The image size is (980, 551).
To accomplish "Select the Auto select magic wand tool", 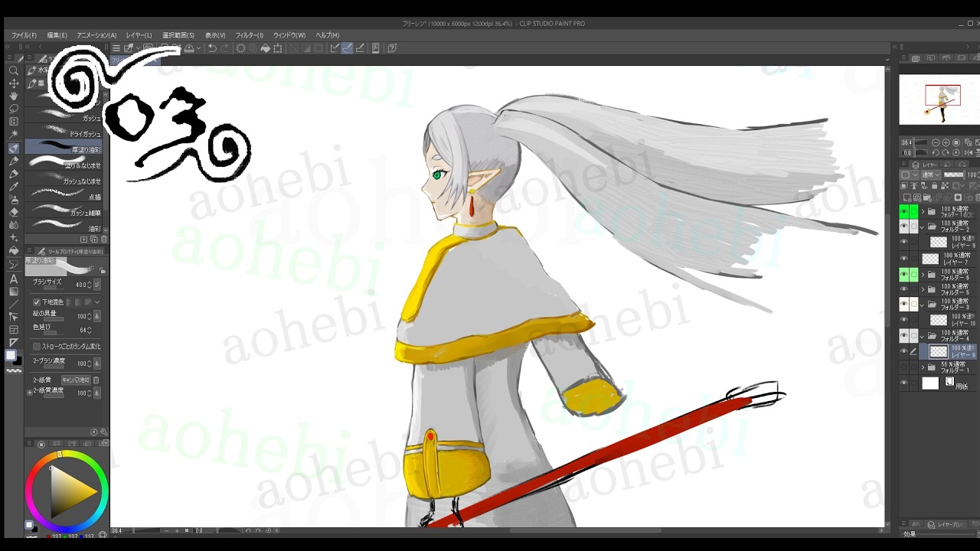I will click(13, 135).
